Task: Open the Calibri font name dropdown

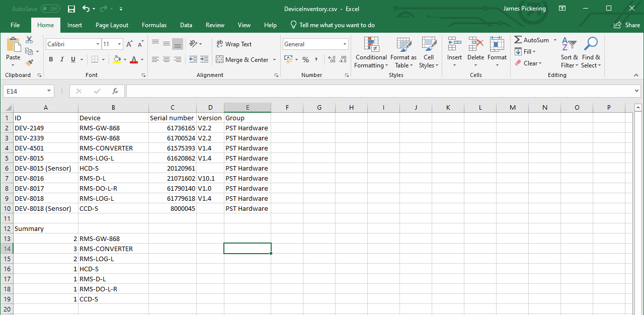Action: click(98, 44)
